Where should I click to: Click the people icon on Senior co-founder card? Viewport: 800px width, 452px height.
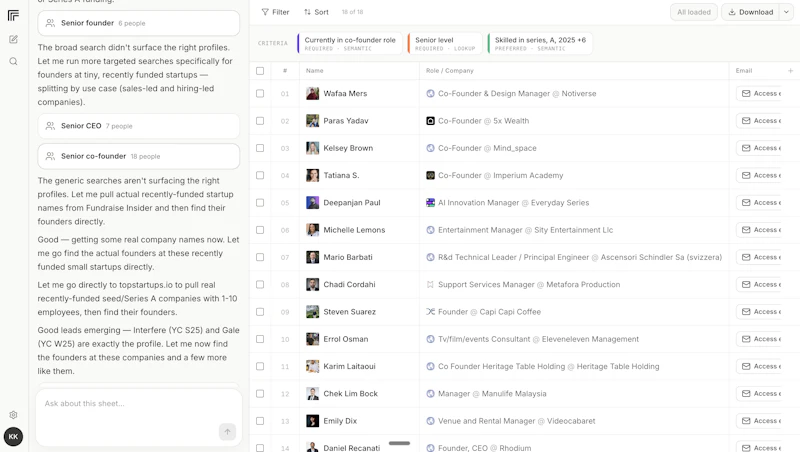click(50, 156)
